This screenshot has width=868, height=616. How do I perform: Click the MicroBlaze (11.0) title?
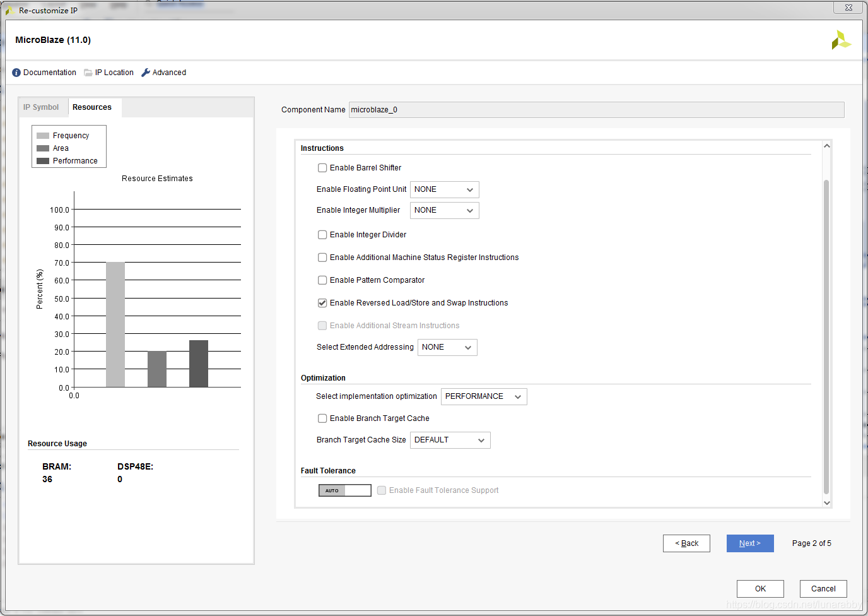[x=53, y=40]
